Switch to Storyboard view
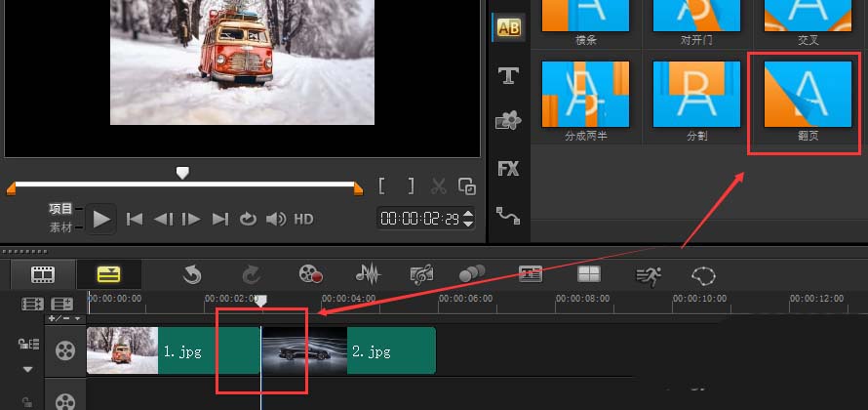This screenshot has height=410, width=868. click(x=43, y=274)
